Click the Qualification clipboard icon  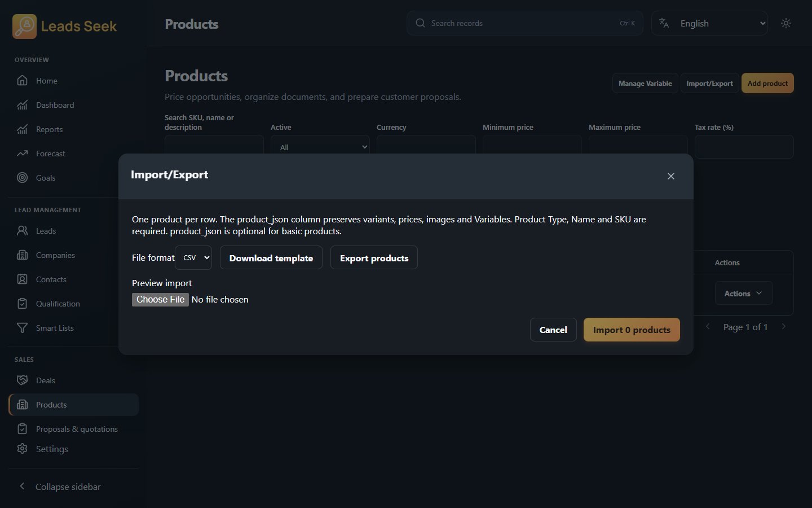[22, 304]
